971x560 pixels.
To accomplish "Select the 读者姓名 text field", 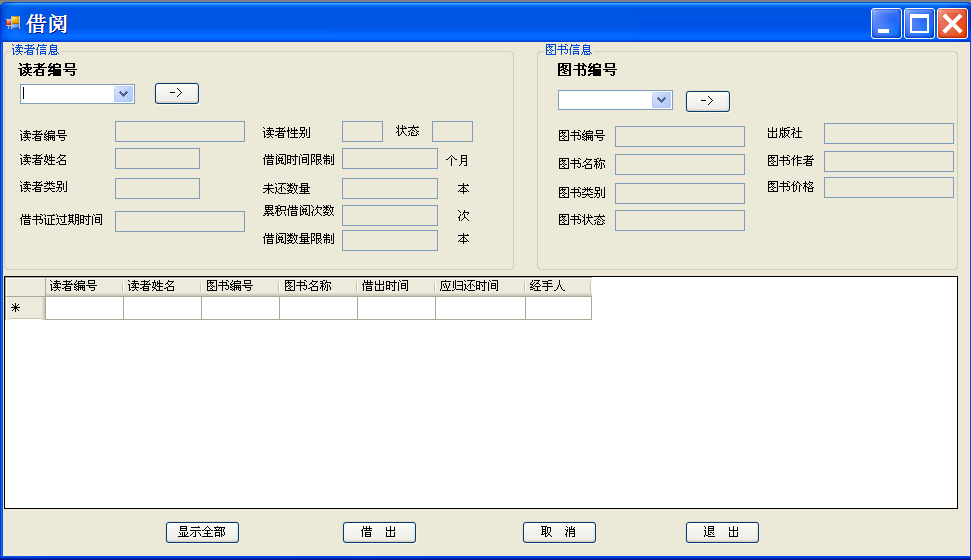I will coord(157,159).
